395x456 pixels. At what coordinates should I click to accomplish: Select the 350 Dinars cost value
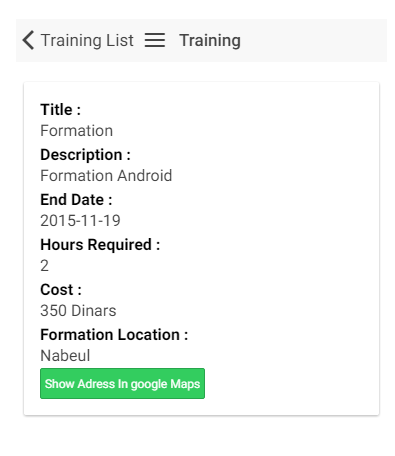(78, 310)
